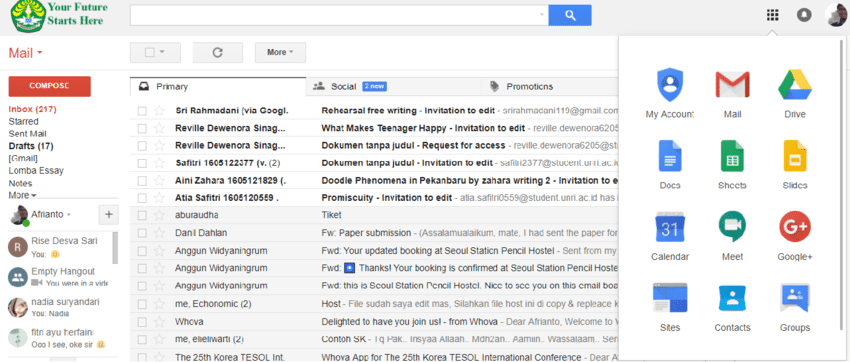Open the Notes label
Image resolution: width=850 pixels, height=362 pixels.
[20, 183]
